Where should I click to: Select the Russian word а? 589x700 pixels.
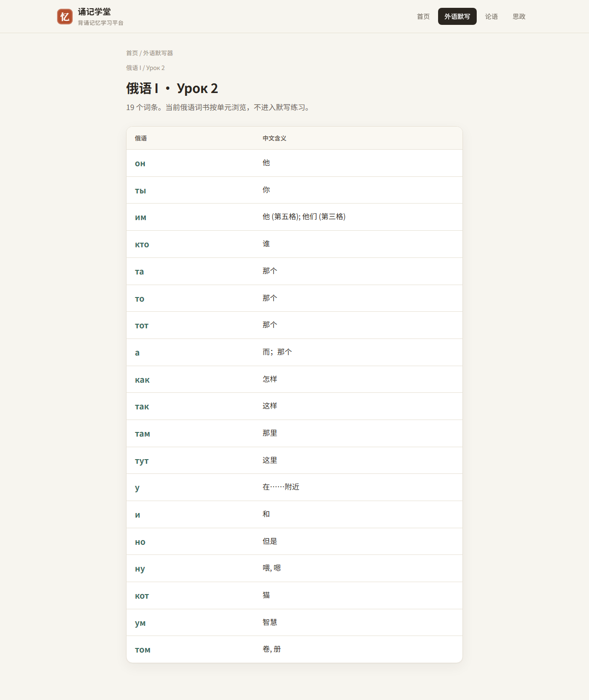[x=137, y=353]
